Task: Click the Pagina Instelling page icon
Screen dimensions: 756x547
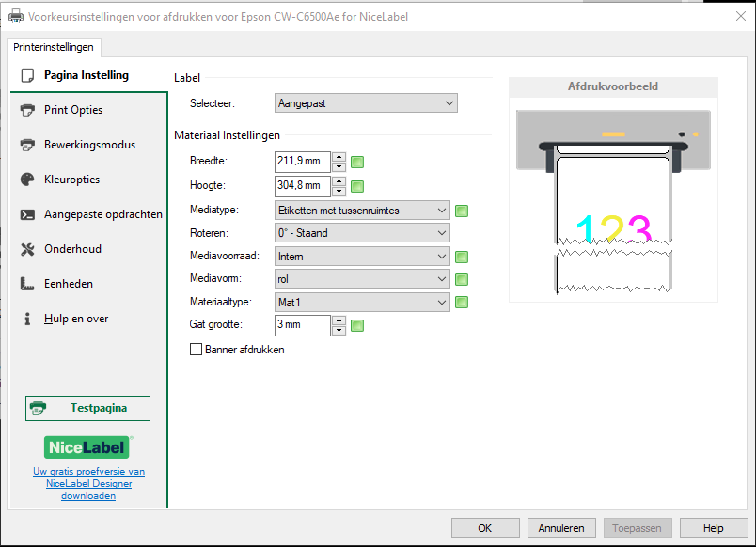Action: tap(27, 75)
